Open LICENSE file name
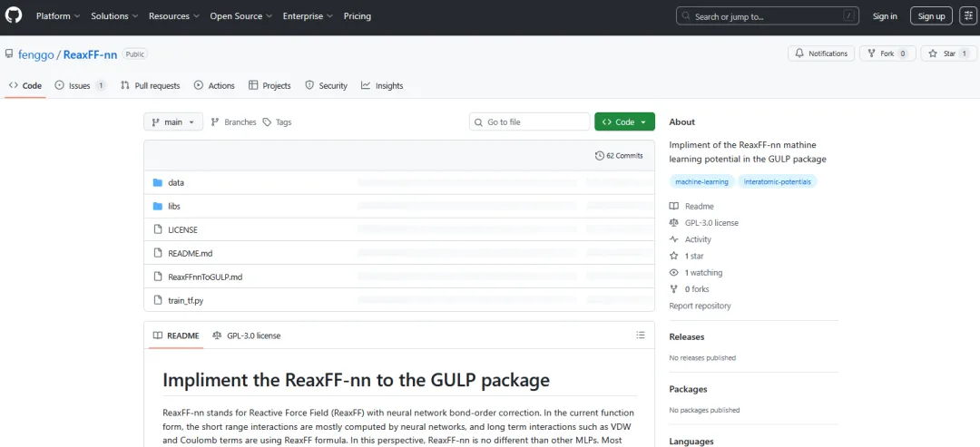This screenshot has width=980, height=447. [x=182, y=229]
